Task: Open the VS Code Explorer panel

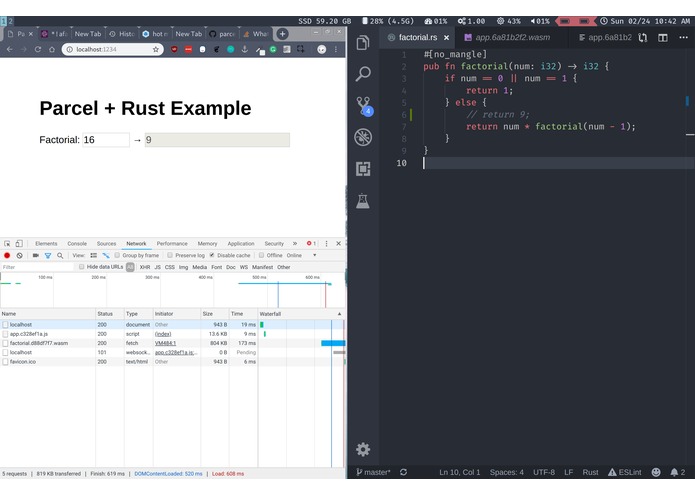Action: 363,42
